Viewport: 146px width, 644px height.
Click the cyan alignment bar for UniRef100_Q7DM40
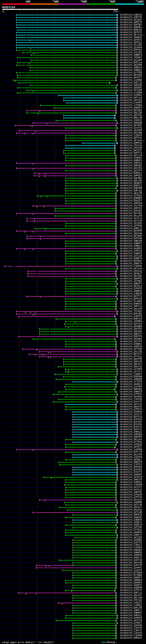[x=88, y=95]
